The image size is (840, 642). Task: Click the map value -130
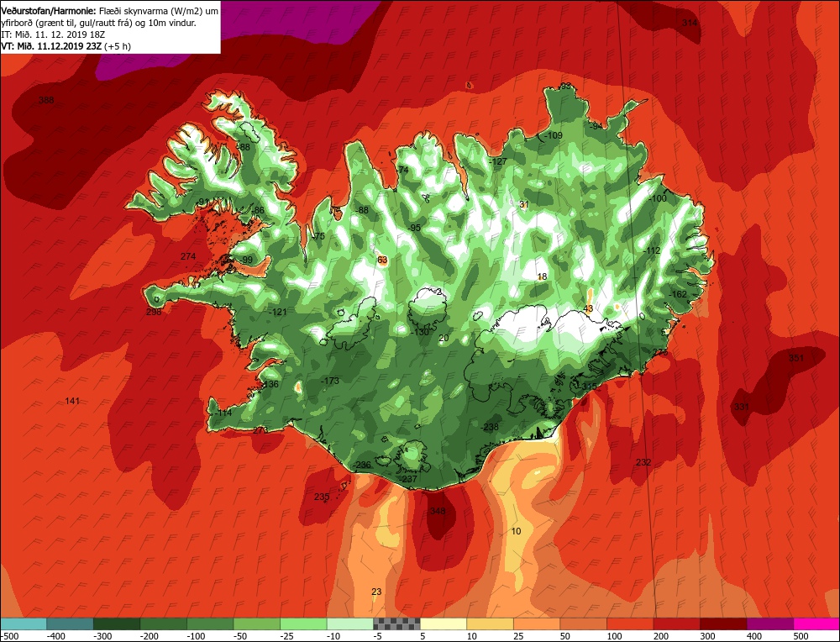tap(420, 332)
